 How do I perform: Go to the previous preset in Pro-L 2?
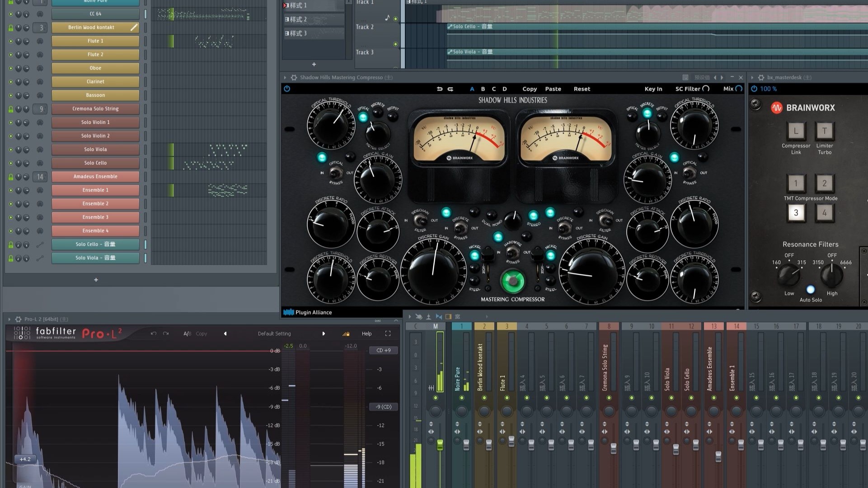click(x=225, y=334)
